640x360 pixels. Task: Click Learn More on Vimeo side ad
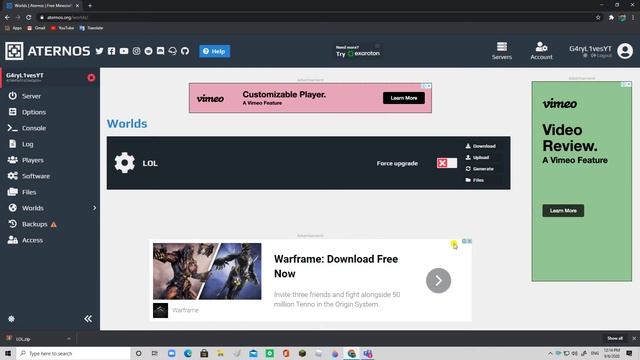tap(563, 211)
